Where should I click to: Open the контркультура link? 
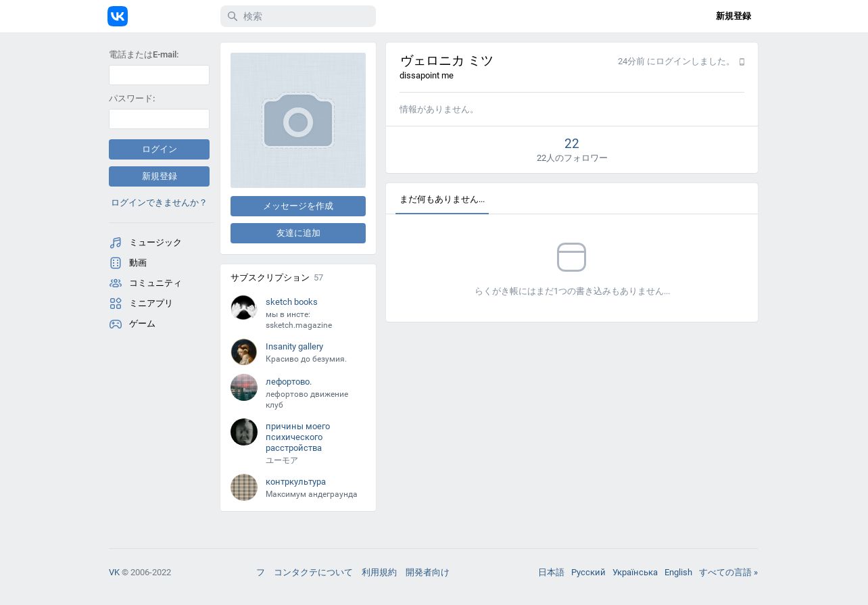295,482
